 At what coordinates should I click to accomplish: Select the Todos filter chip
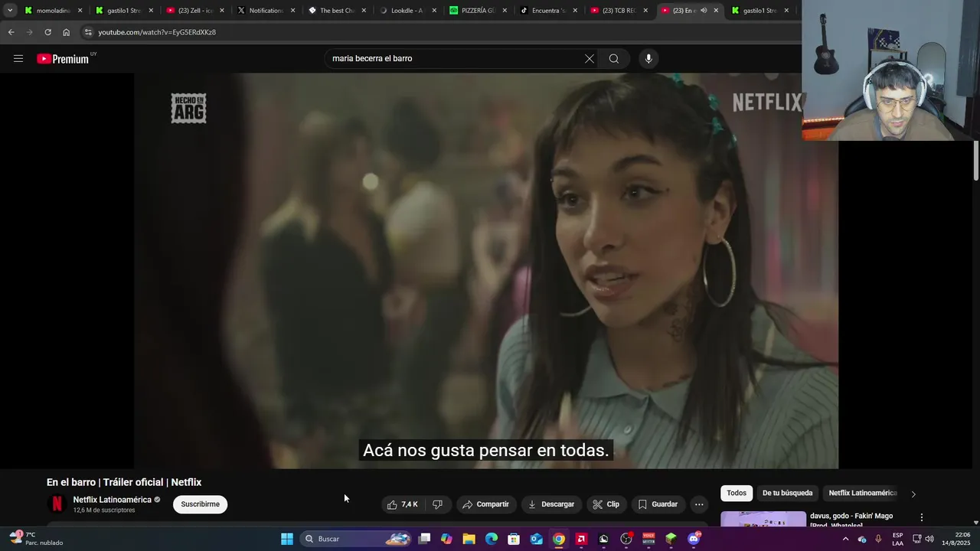point(737,493)
